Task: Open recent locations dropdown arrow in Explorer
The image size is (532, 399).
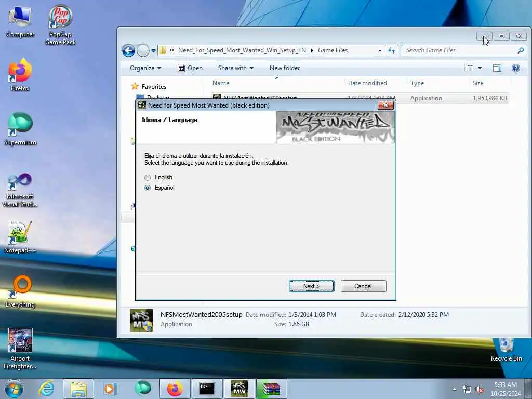Action: pyautogui.click(x=153, y=50)
